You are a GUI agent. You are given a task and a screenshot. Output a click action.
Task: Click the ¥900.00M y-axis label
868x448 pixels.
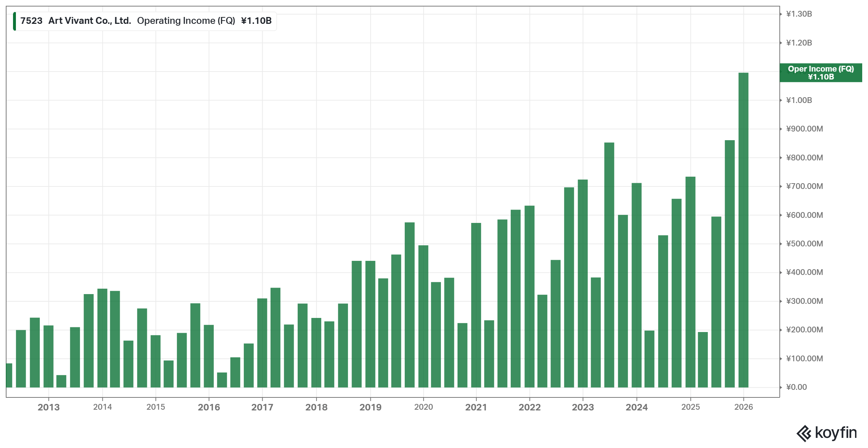point(804,129)
